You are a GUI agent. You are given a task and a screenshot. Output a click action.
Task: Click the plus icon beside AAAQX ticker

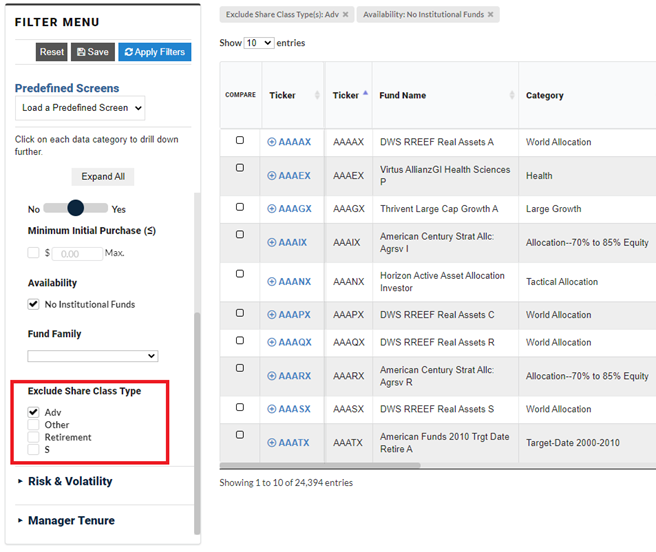coord(272,342)
